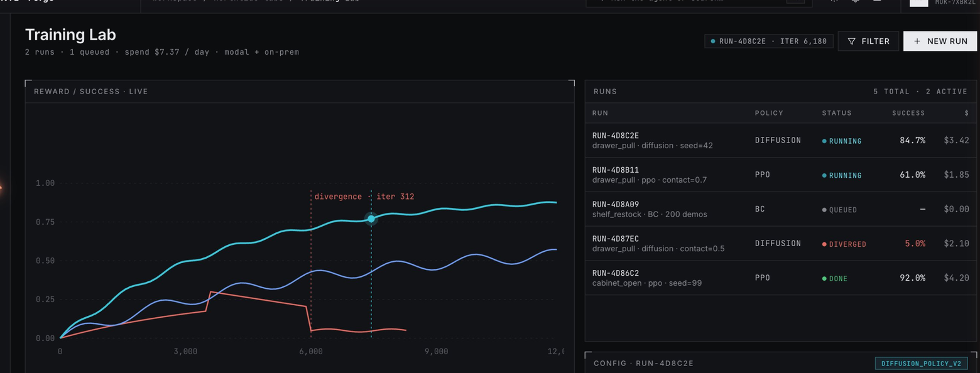Viewport: 980px width, 373px height.
Task: Click the DONE status of RUN-4D86C2
Action: (x=835, y=279)
